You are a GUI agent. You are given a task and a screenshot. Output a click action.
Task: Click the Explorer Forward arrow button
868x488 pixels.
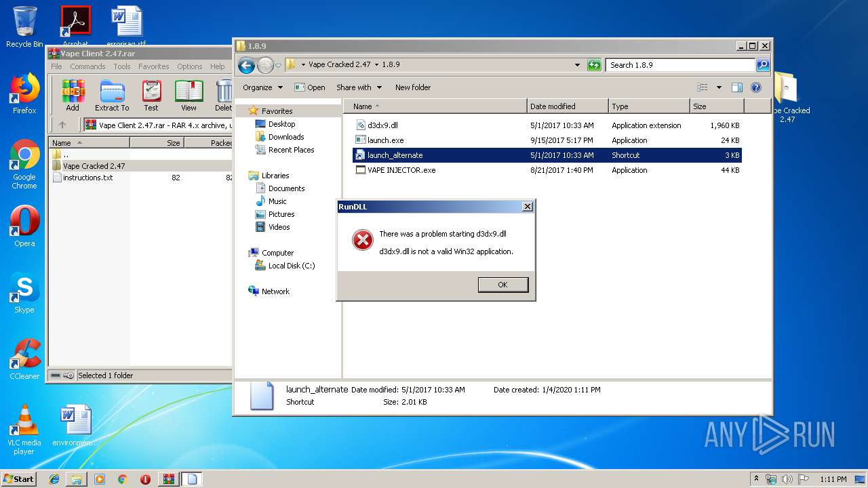point(265,65)
